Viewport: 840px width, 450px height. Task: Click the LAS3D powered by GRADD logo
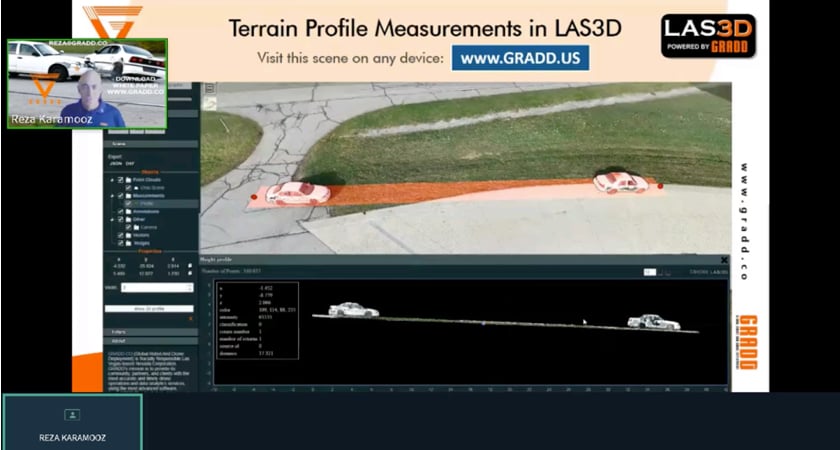point(708,36)
